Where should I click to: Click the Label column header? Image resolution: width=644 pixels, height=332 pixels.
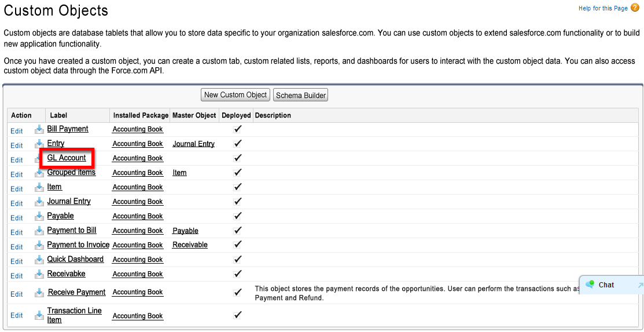pyautogui.click(x=58, y=115)
